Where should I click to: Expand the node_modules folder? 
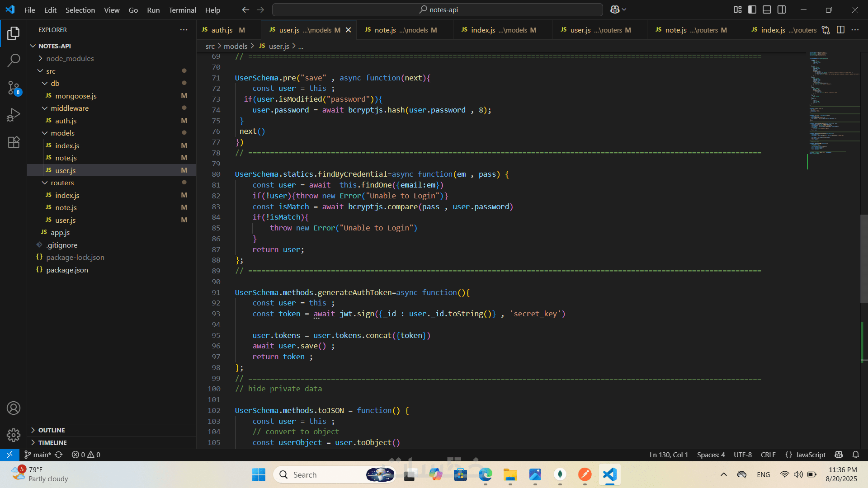click(x=70, y=58)
